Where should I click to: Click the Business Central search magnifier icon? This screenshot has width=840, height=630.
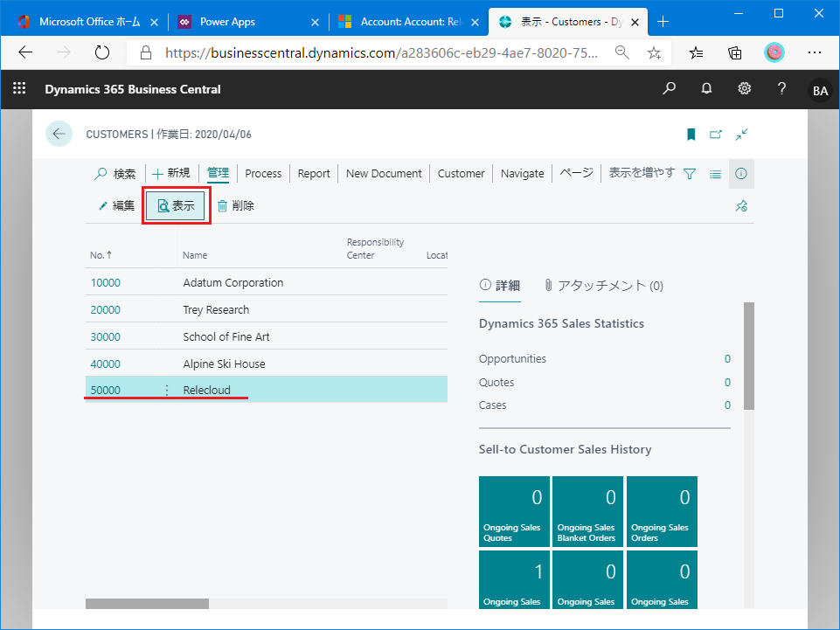click(x=669, y=88)
